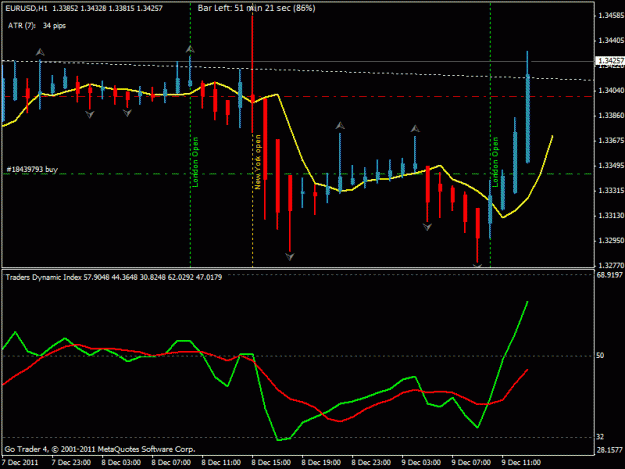Select the 9 Dec 03:00 time axis label
The height and width of the screenshot is (469, 625).
pos(421,463)
